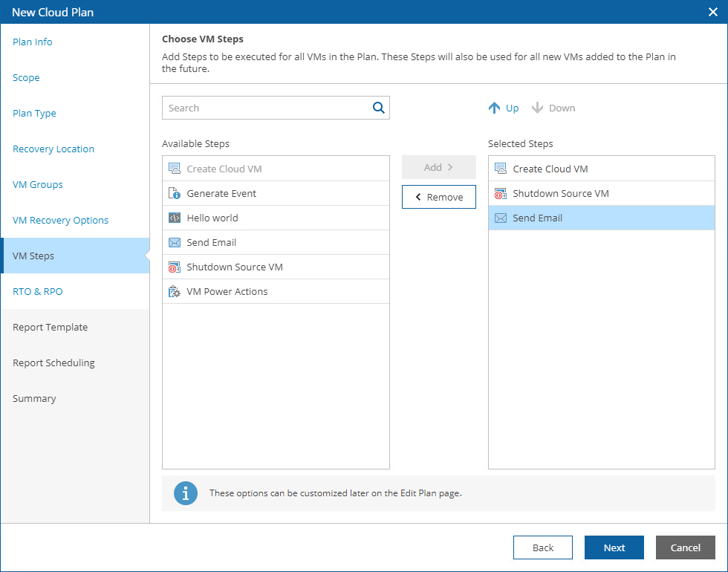
Task: Switch to the Recovery Location step
Action: [53, 149]
